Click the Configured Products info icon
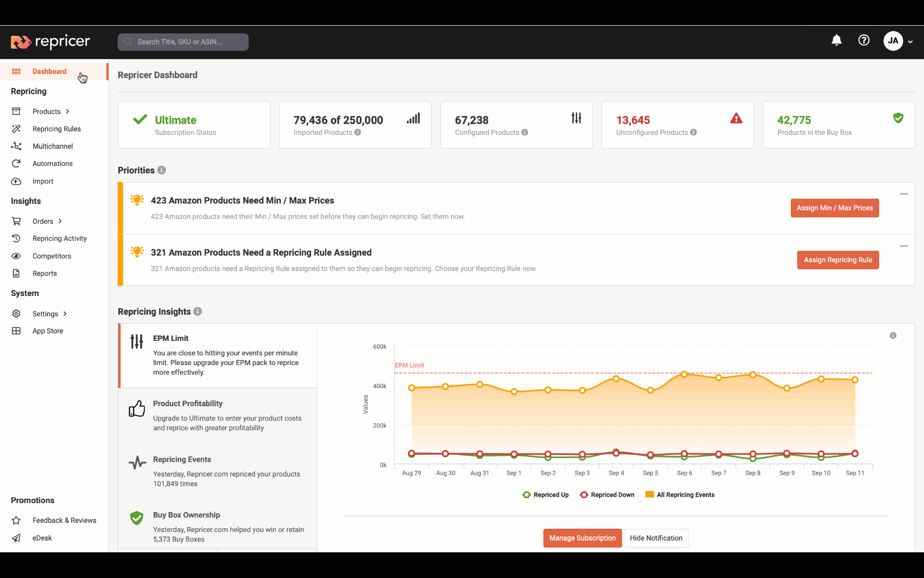 525,132
